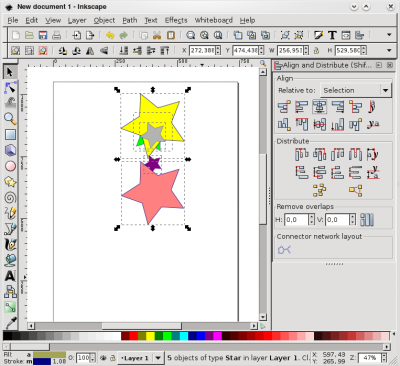Select the Star polygon tool

10,182
